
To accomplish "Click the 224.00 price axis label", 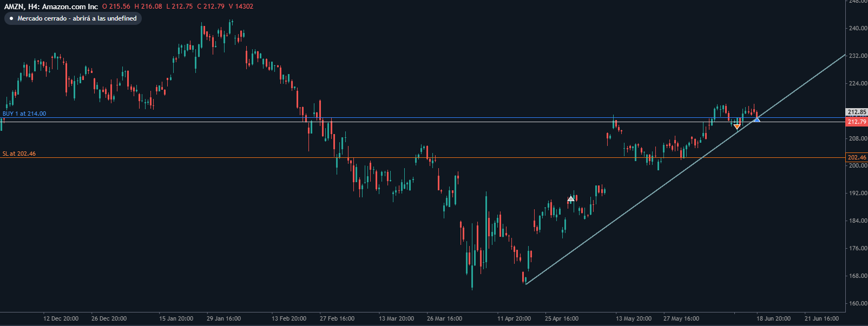I will [x=858, y=83].
